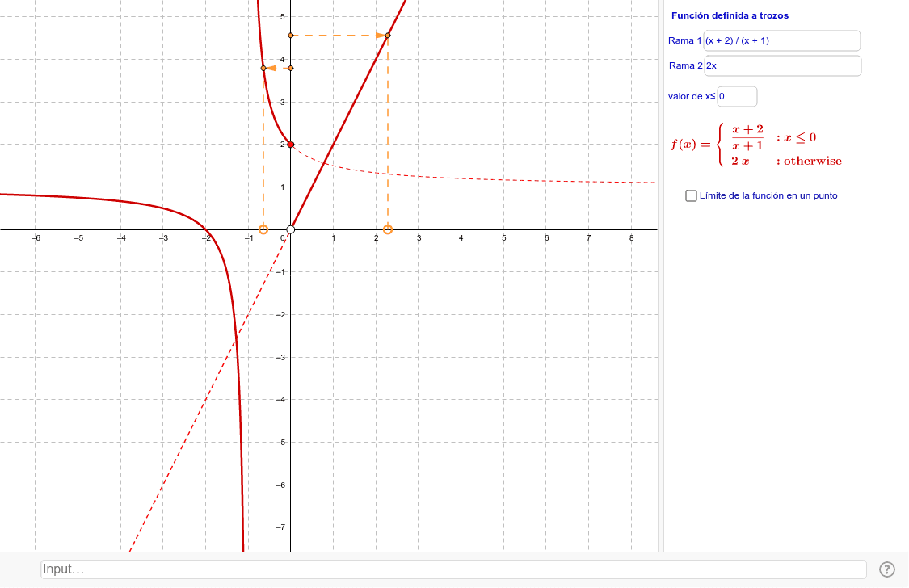The width and height of the screenshot is (909, 588).
Task: Click the f(x) piecewise formula text
Action: 756,145
